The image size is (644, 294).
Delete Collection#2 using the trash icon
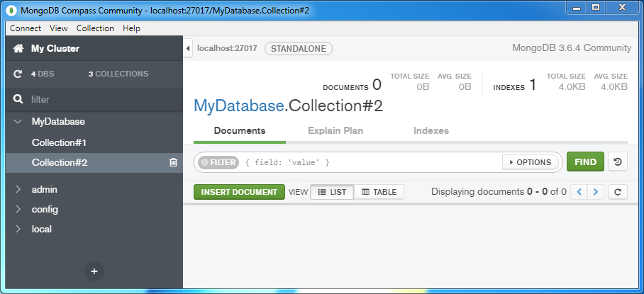(173, 163)
